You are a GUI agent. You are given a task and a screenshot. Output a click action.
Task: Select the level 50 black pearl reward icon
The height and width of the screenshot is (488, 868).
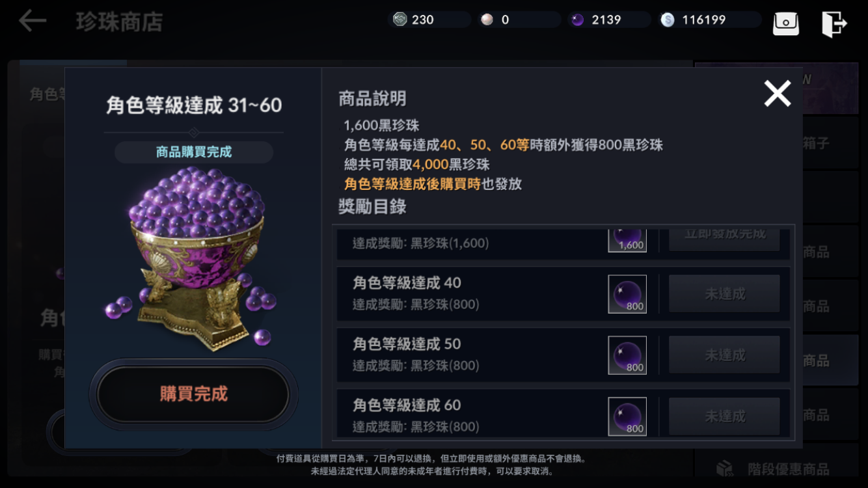627,355
